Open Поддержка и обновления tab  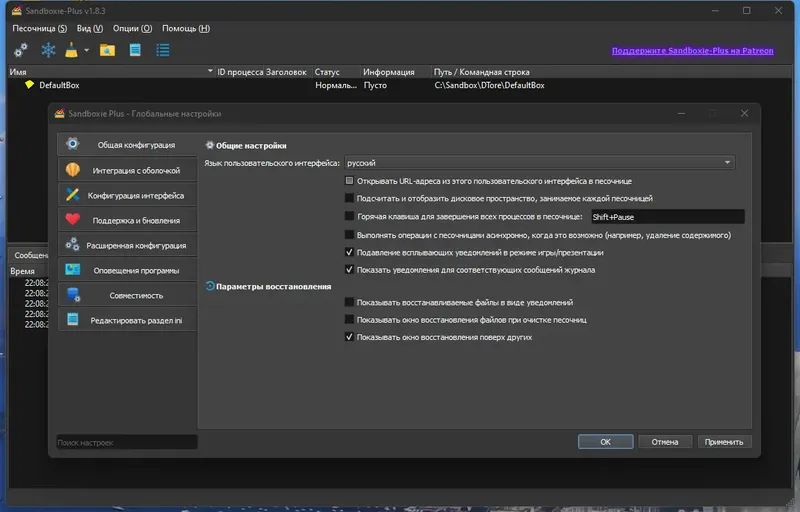pos(128,220)
